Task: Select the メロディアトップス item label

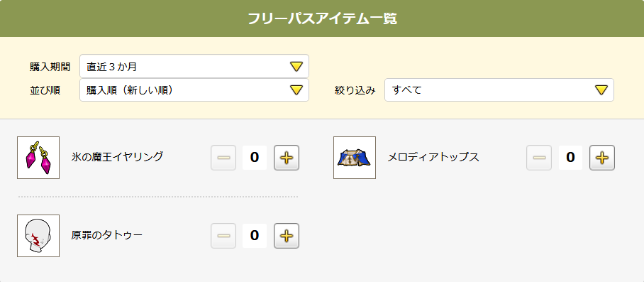Action: click(433, 157)
